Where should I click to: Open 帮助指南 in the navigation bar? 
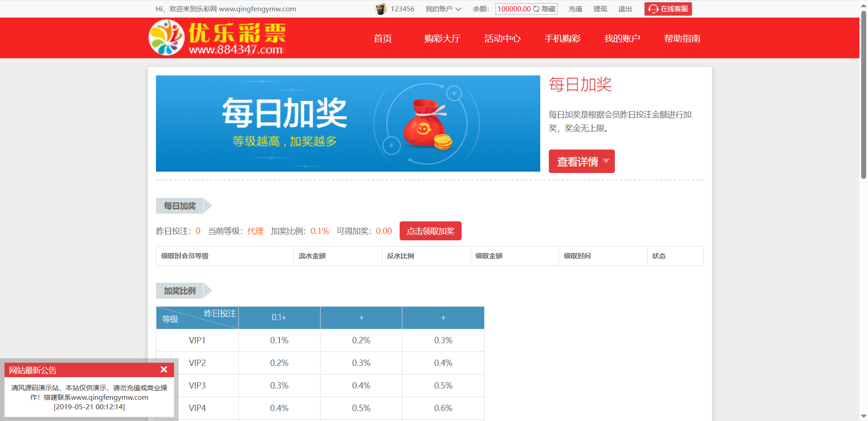click(x=682, y=38)
